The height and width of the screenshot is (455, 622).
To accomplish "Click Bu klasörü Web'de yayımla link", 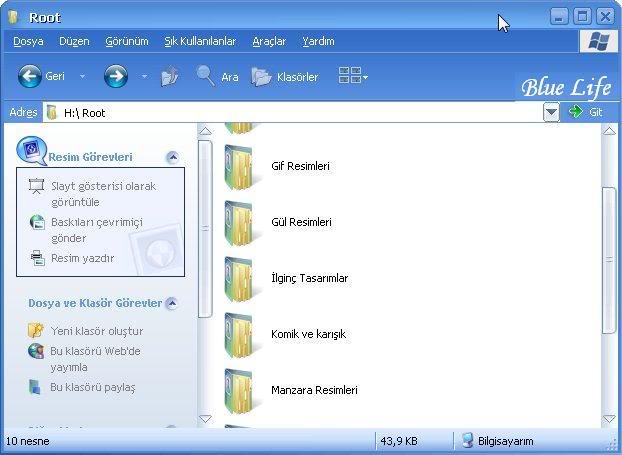I will coord(95,359).
